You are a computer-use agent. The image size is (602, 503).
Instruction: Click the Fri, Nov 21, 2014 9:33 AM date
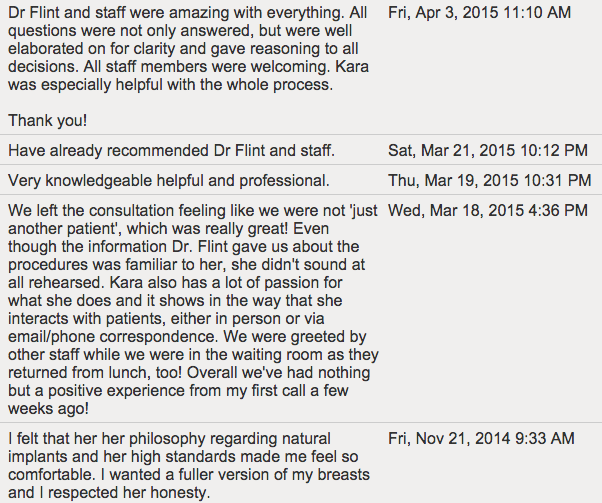(481, 438)
